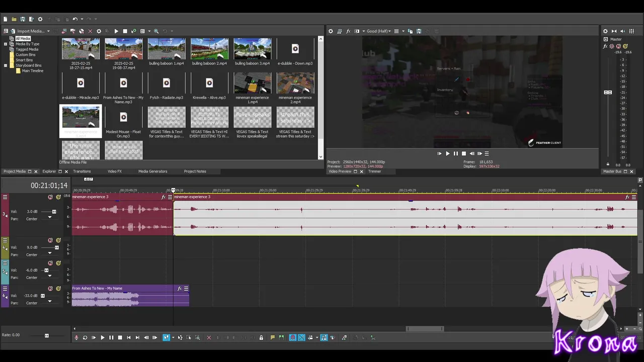The width and height of the screenshot is (644, 362).
Task: Pause the Video Preview
Action: pos(455,153)
